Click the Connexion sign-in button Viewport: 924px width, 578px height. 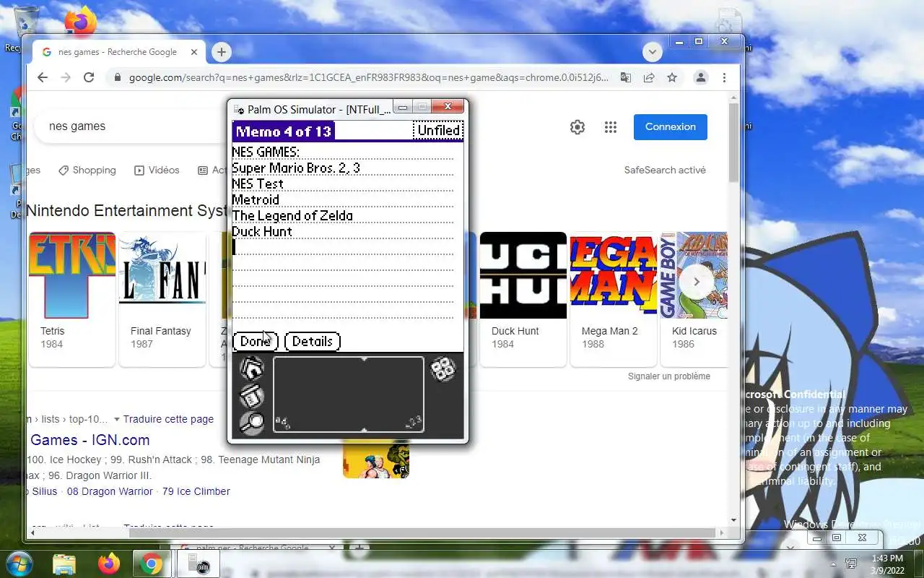[x=671, y=126]
